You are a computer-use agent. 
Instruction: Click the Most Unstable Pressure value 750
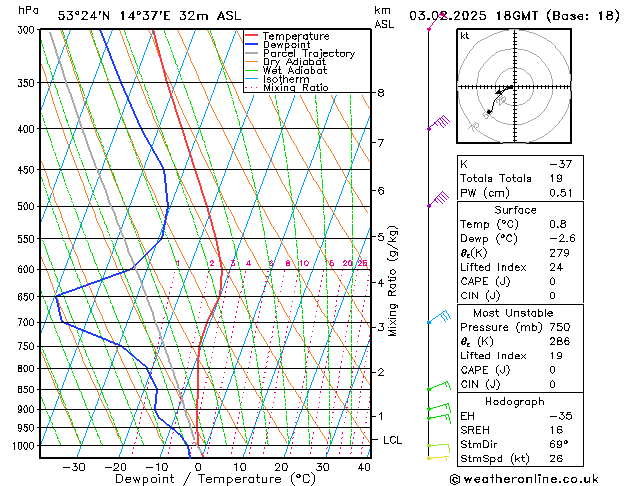[559, 327]
